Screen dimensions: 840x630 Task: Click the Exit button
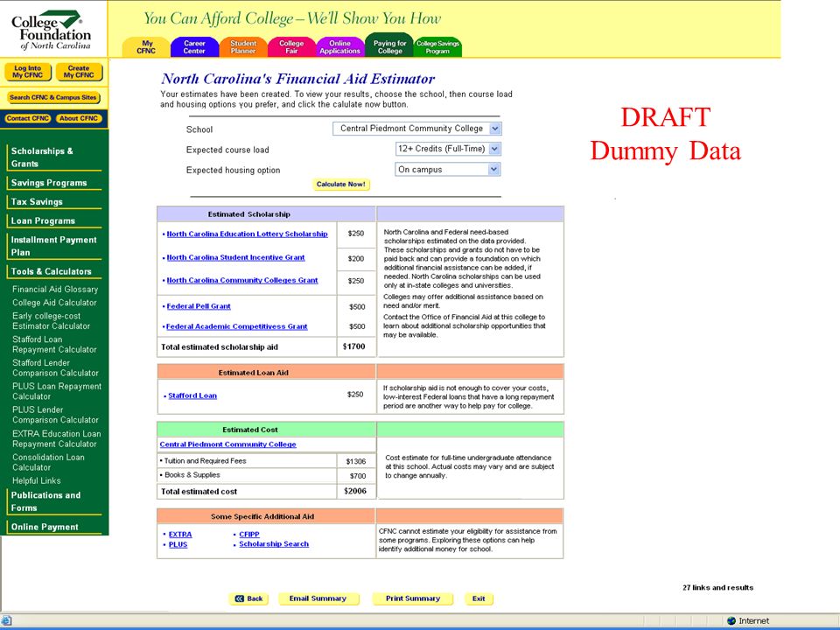tap(479, 598)
